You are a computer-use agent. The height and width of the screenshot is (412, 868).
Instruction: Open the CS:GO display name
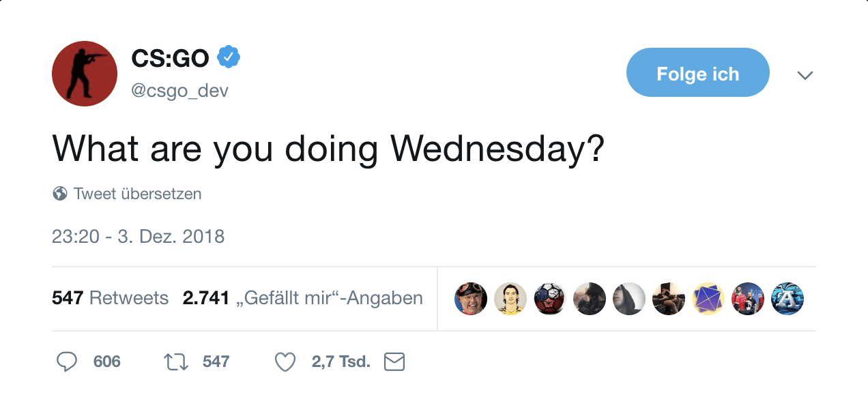coord(170,59)
